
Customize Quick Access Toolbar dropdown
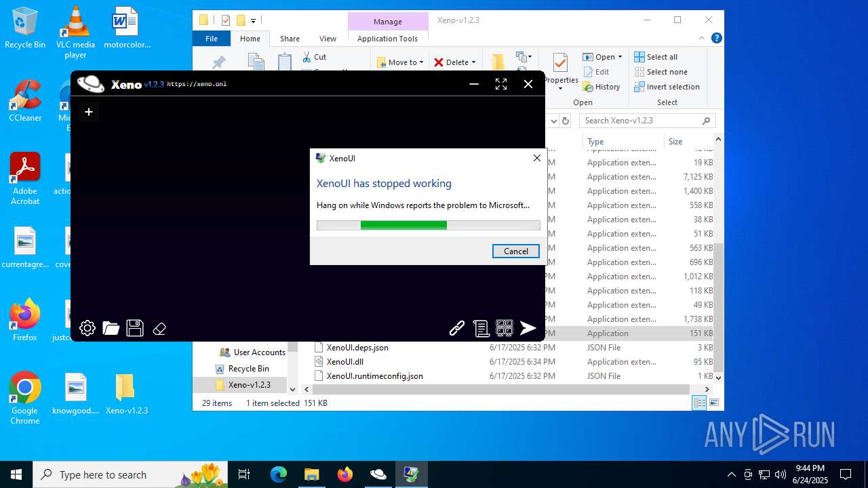pos(254,21)
